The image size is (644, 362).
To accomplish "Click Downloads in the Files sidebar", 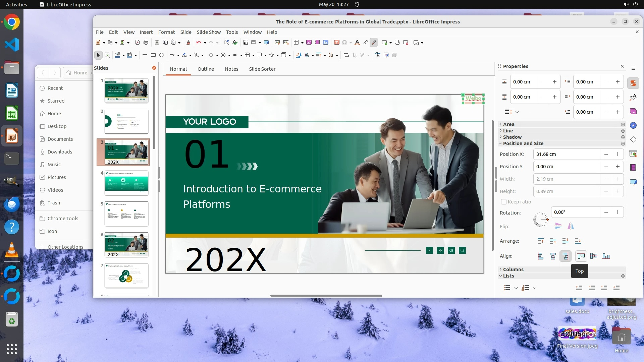I will (x=60, y=152).
